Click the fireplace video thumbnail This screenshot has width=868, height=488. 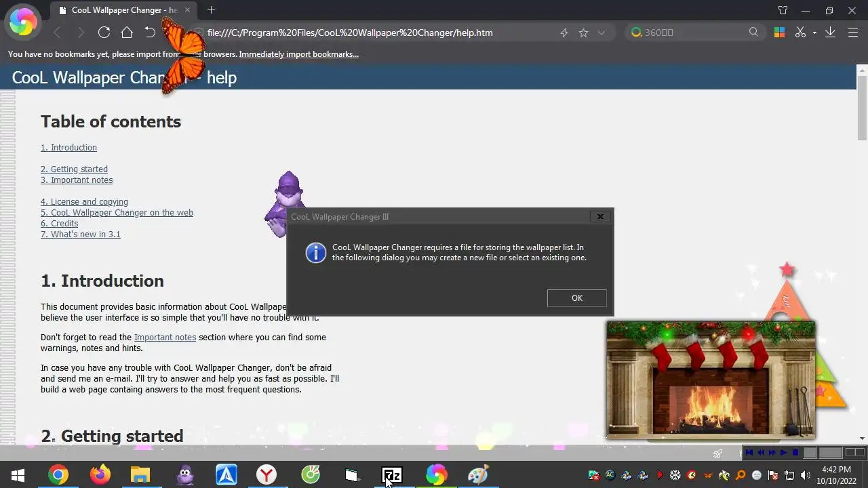[711, 380]
